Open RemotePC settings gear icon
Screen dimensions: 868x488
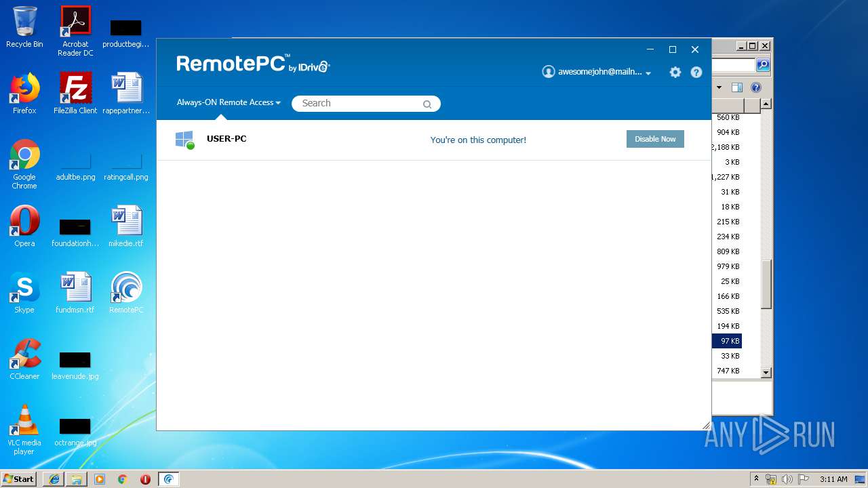pyautogui.click(x=675, y=72)
